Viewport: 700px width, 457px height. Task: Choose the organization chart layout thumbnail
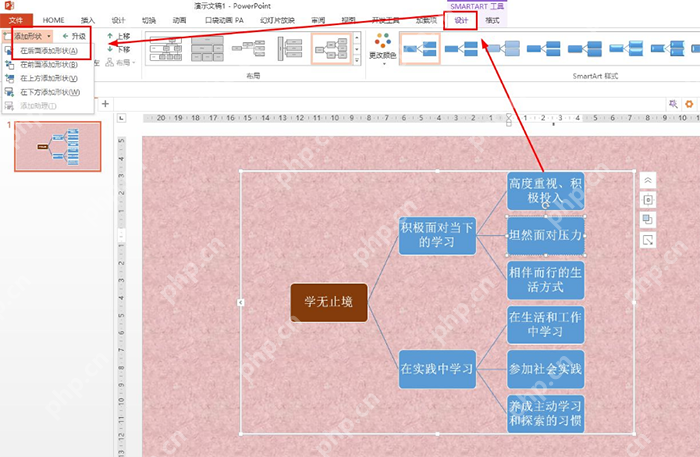166,49
